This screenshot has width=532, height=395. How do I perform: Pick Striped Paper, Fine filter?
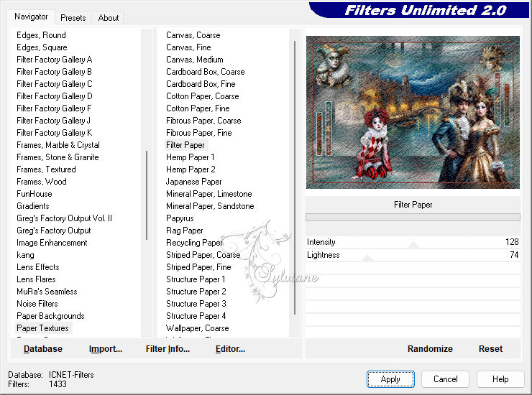(198, 267)
